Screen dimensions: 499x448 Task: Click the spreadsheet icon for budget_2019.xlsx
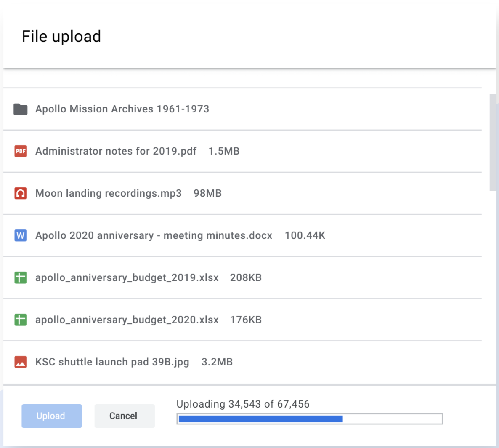[20, 277]
